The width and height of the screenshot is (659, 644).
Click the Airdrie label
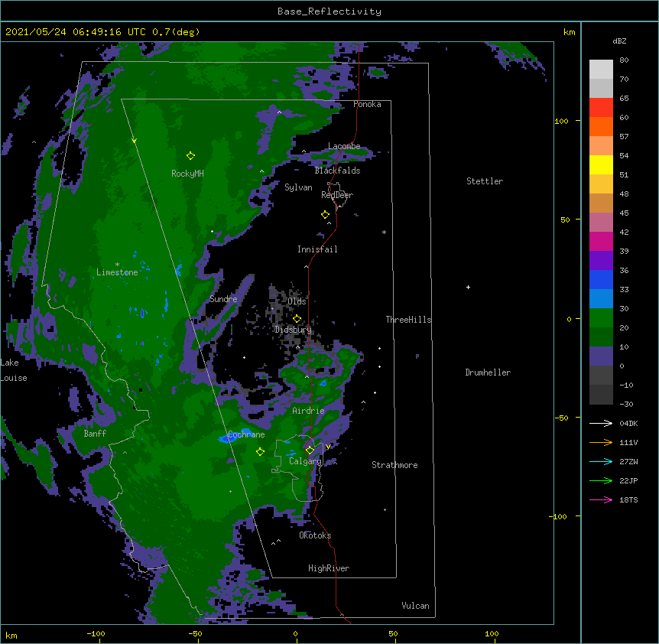tap(309, 411)
